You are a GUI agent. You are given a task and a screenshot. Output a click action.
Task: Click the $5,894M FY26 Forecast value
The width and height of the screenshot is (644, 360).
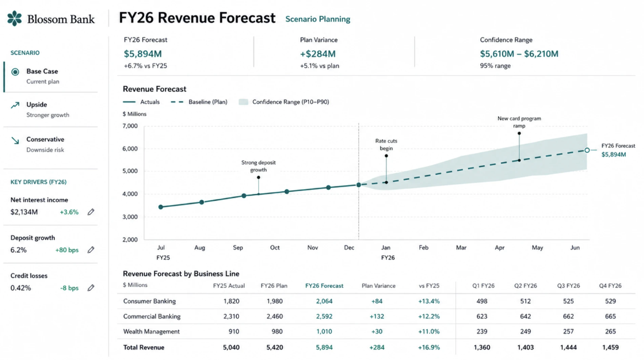pos(143,54)
